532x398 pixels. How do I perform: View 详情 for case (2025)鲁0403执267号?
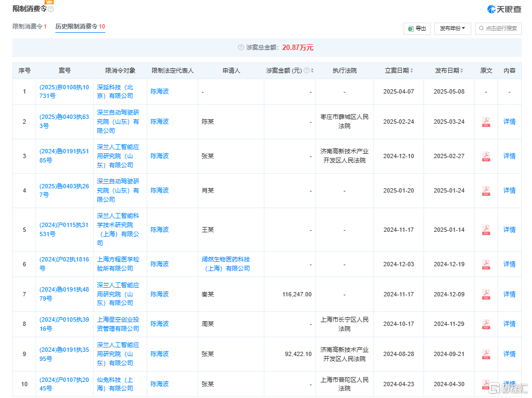[x=509, y=190]
